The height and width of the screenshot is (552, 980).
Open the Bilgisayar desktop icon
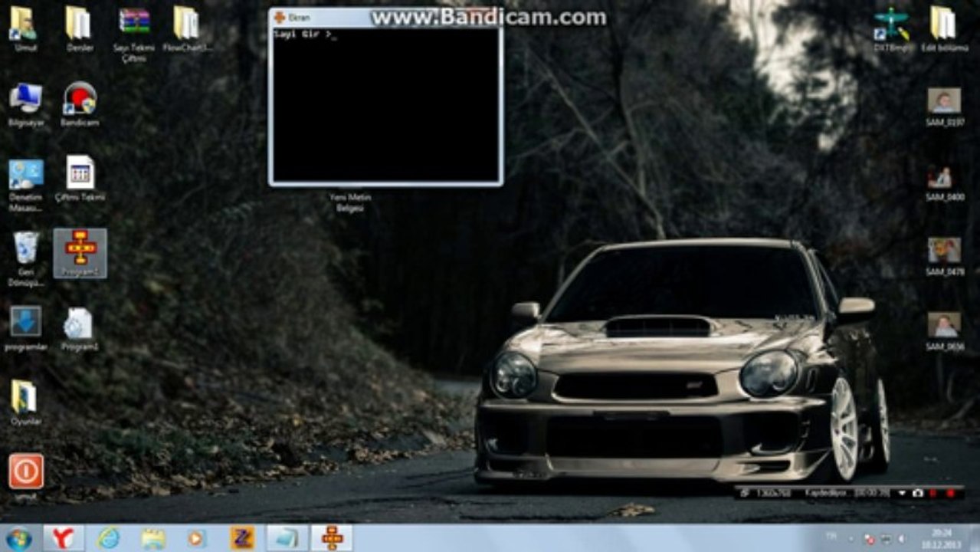[25, 104]
